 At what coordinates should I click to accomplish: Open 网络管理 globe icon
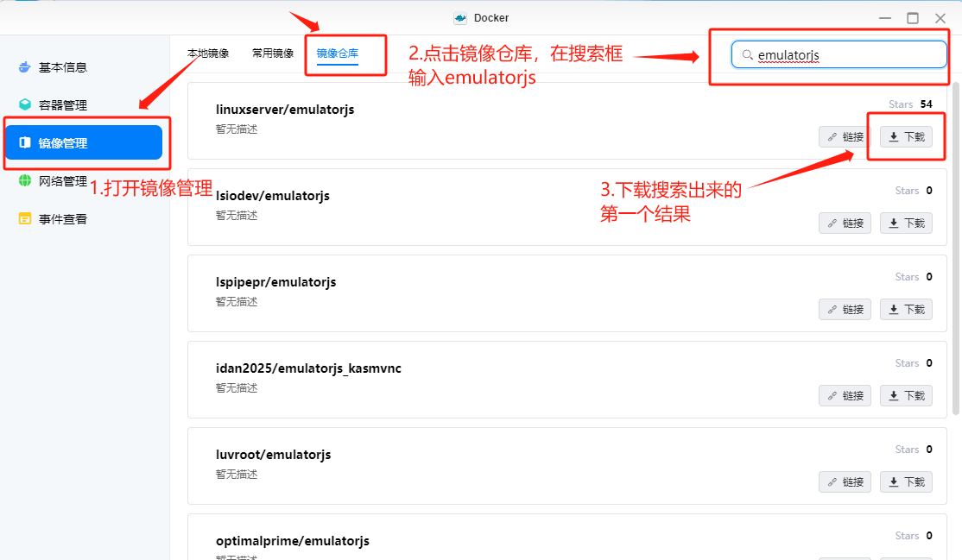(x=24, y=180)
